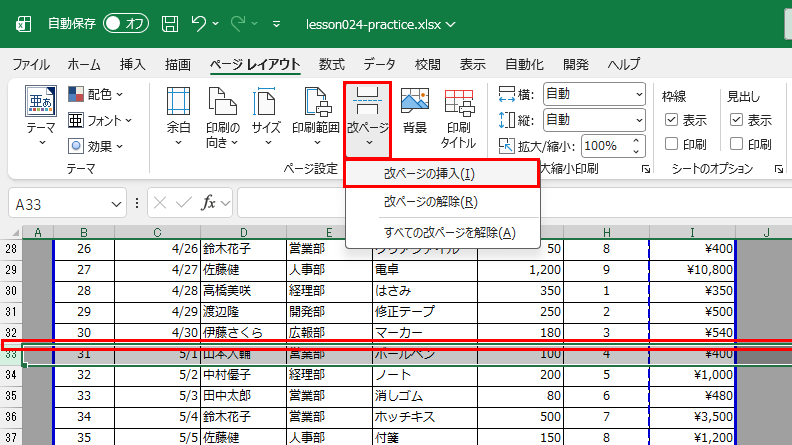Switch to the 描画 tab

[x=178, y=65]
